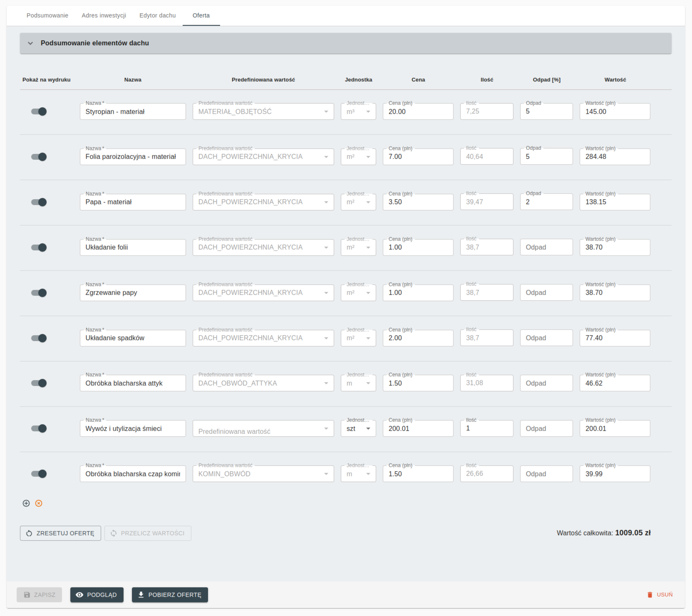Toggle print visibility for Zgrzewanie papy

[39, 293]
